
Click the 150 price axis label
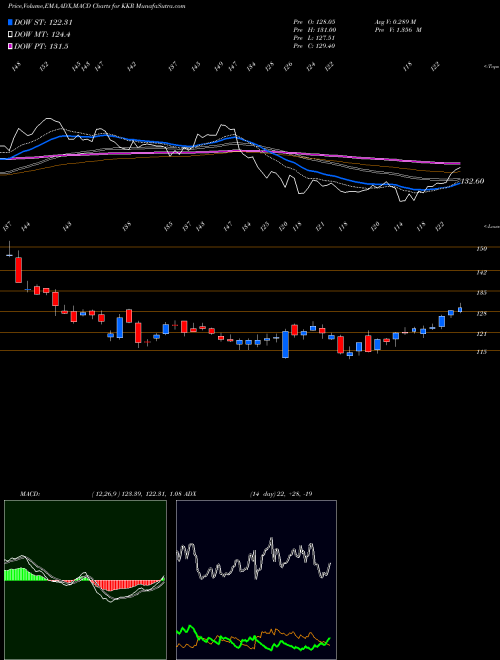coord(481,249)
